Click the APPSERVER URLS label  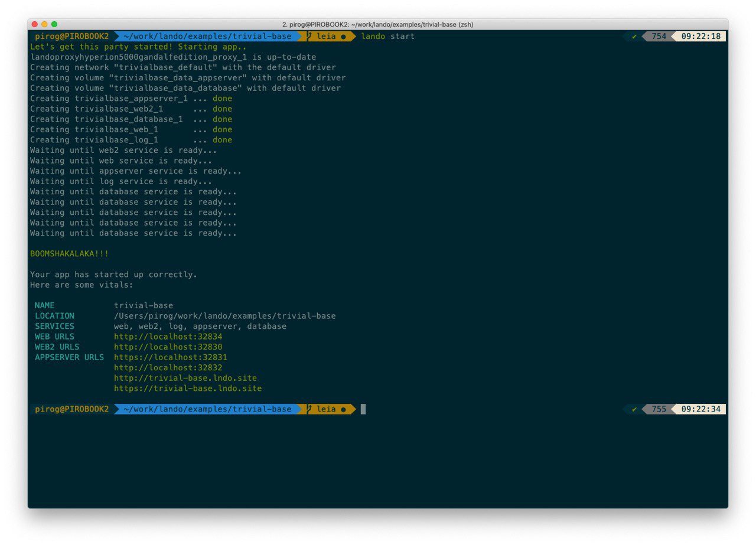click(69, 357)
